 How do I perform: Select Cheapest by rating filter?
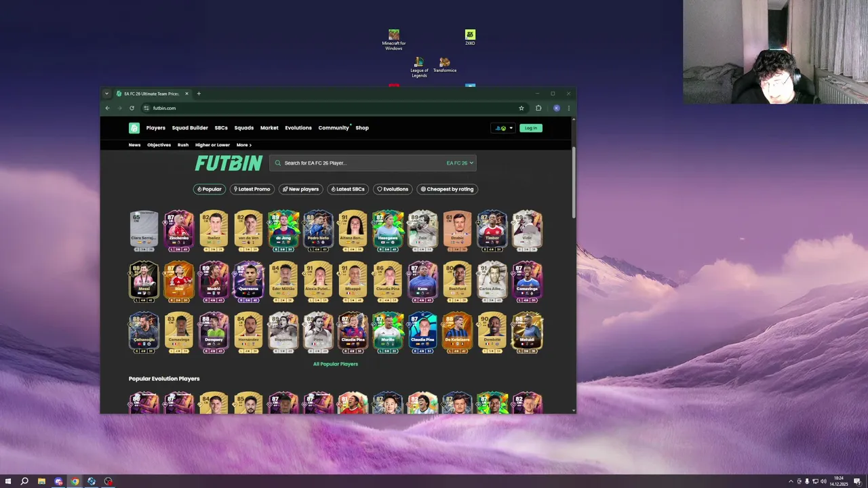tap(447, 189)
